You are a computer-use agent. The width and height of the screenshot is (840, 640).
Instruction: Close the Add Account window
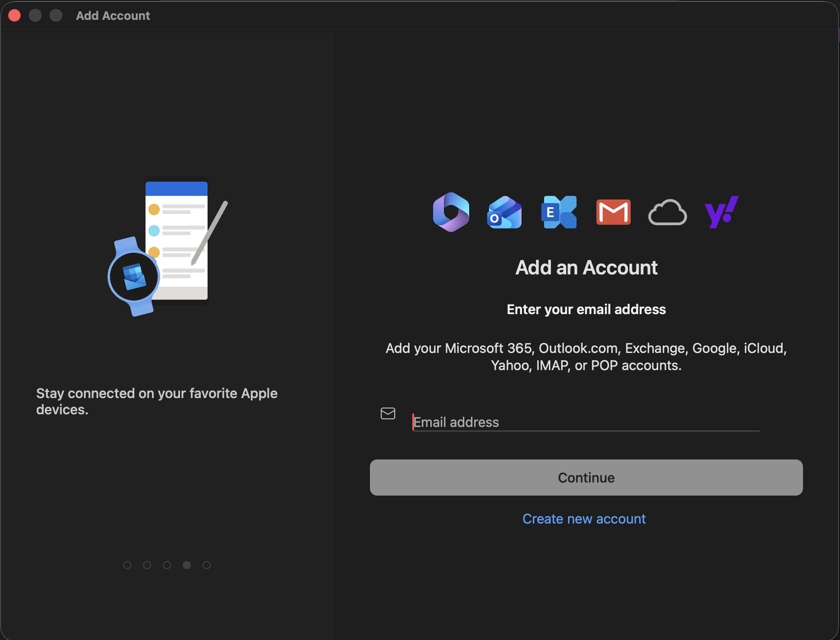pos(15,15)
